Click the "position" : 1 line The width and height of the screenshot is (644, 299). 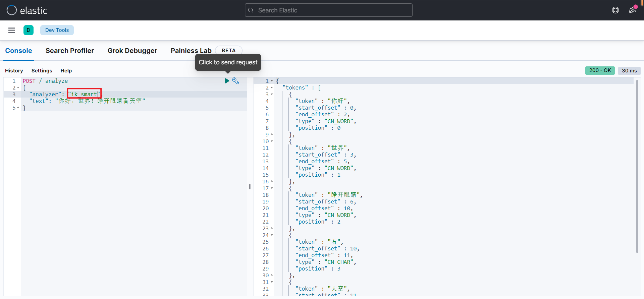pyautogui.click(x=318, y=175)
